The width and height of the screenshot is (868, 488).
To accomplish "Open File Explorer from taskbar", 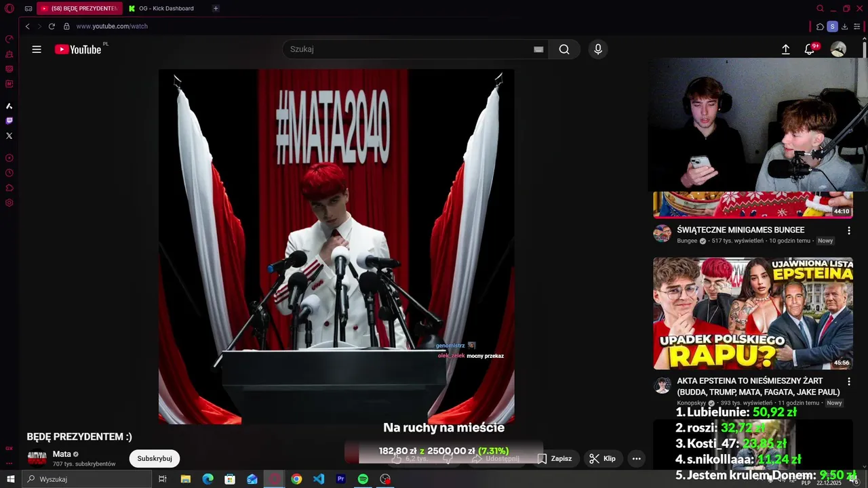I will [x=185, y=479].
